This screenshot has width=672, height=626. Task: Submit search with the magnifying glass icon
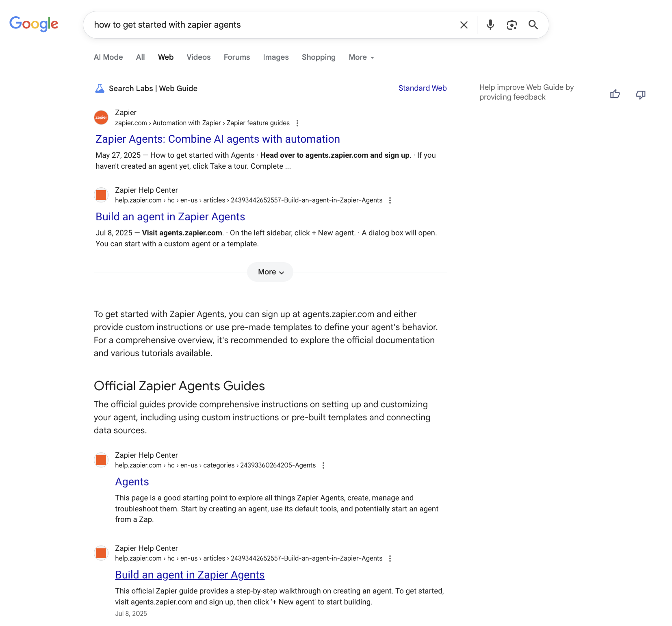coord(533,25)
